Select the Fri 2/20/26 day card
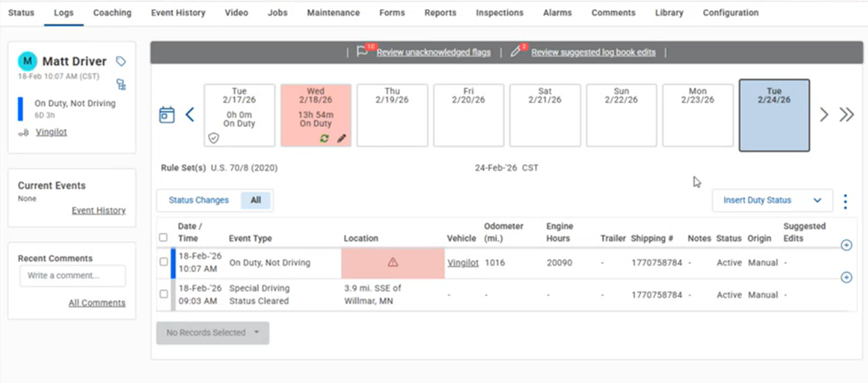 tap(469, 115)
